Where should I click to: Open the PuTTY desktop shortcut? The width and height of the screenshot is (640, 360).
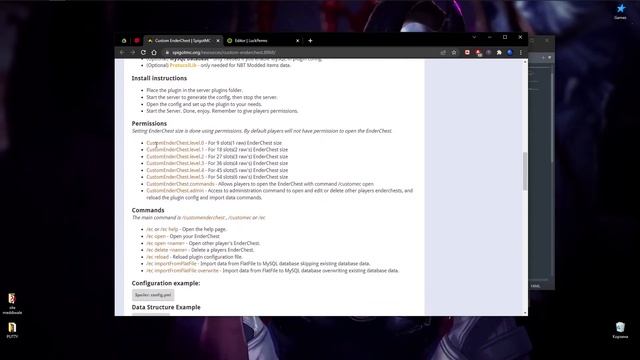click(x=12, y=330)
